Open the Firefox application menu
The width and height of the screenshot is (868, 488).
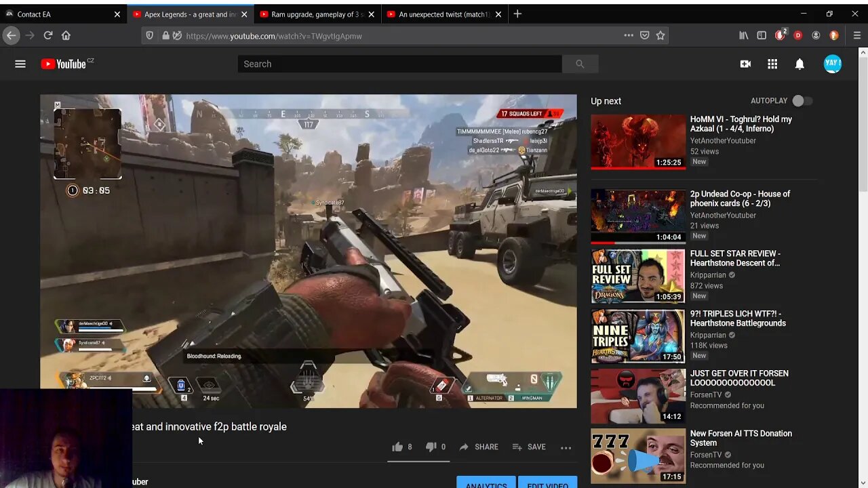tap(857, 35)
